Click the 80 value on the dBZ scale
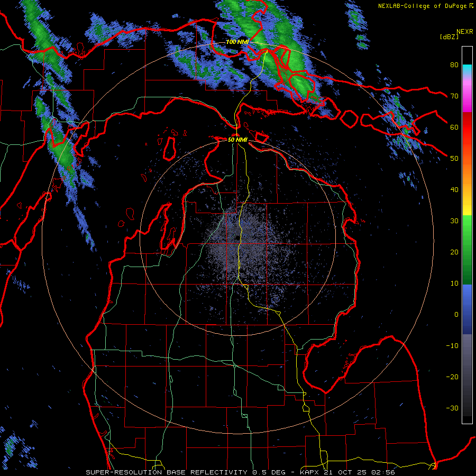Viewport: 476px width, 476px height. pos(454,65)
